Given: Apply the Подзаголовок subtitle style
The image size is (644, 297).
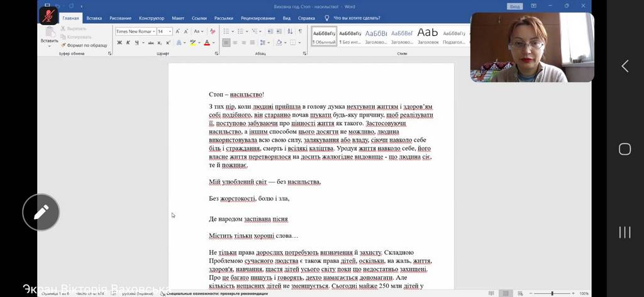Looking at the screenshot, I should point(454,36).
